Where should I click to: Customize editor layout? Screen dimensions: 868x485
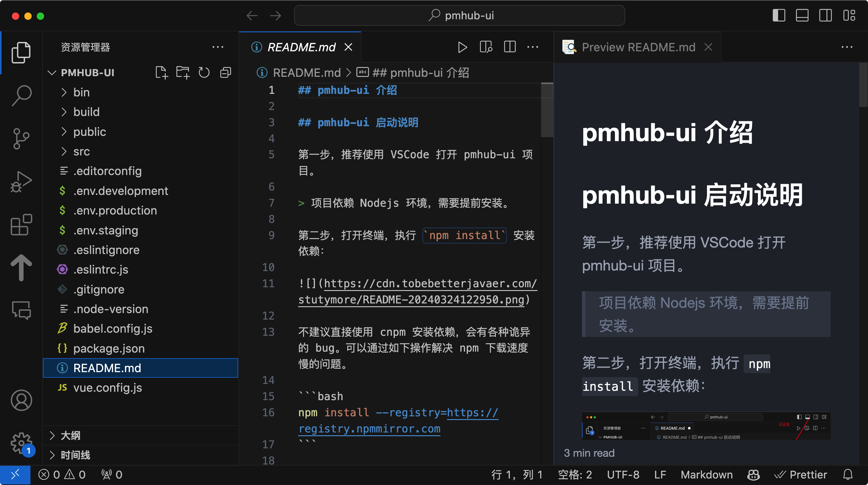tap(849, 16)
